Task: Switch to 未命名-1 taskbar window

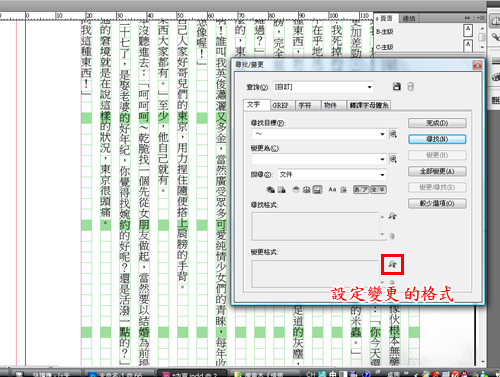Action: click(119, 374)
